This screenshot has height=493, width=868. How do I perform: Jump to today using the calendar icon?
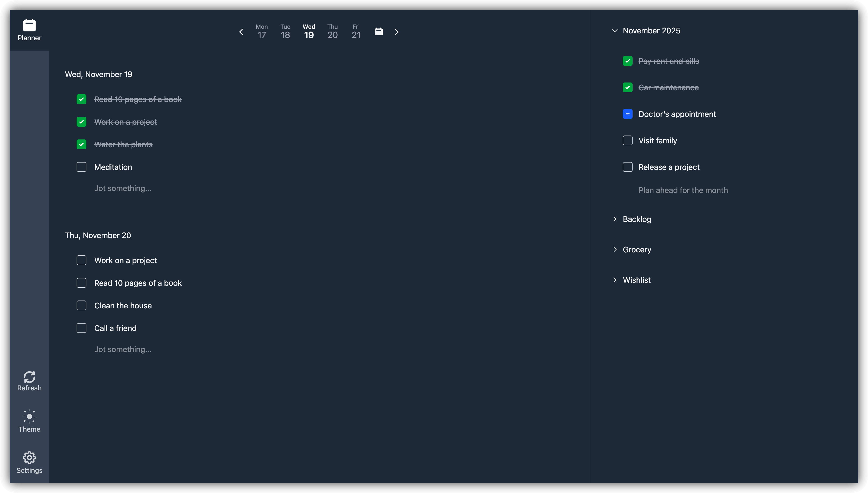378,31
